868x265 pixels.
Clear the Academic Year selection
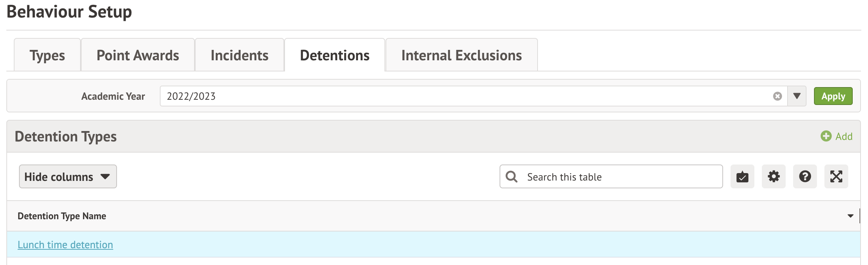[777, 96]
